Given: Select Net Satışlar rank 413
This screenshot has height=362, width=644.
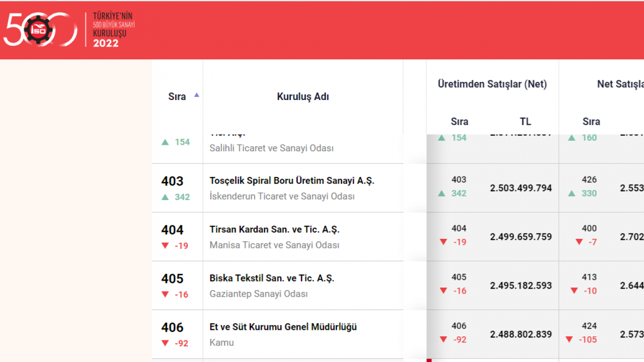Looking at the screenshot, I should pyautogui.click(x=589, y=277).
